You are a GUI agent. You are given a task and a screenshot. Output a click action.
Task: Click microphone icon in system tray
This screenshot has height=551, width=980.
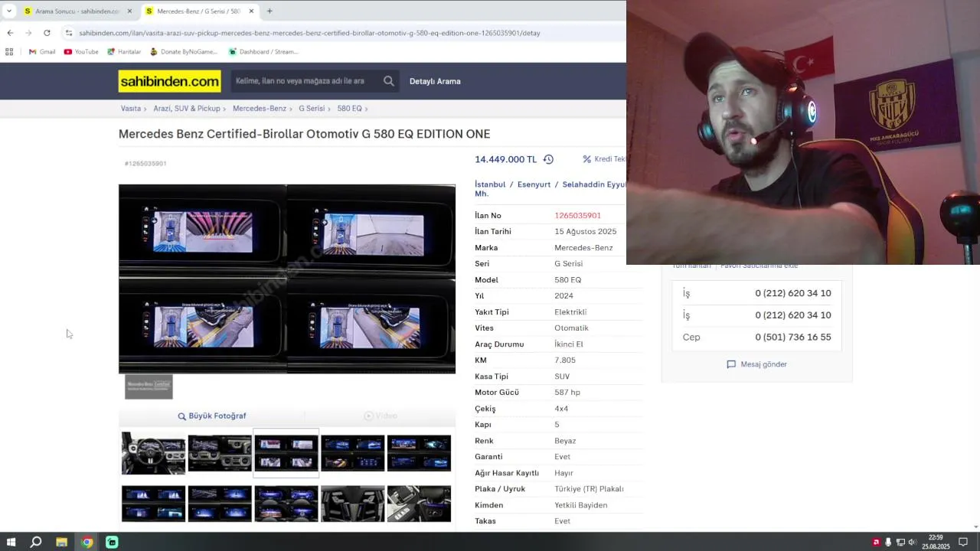(888, 542)
